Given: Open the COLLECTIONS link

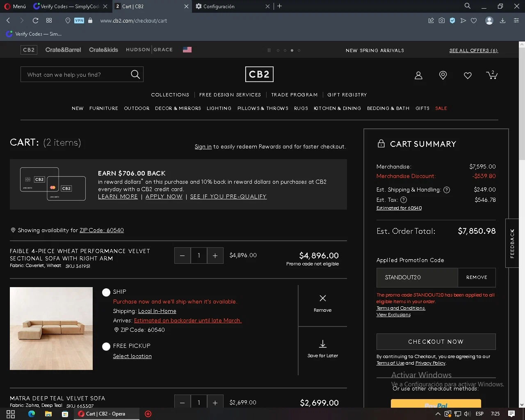Looking at the screenshot, I should coord(170,95).
